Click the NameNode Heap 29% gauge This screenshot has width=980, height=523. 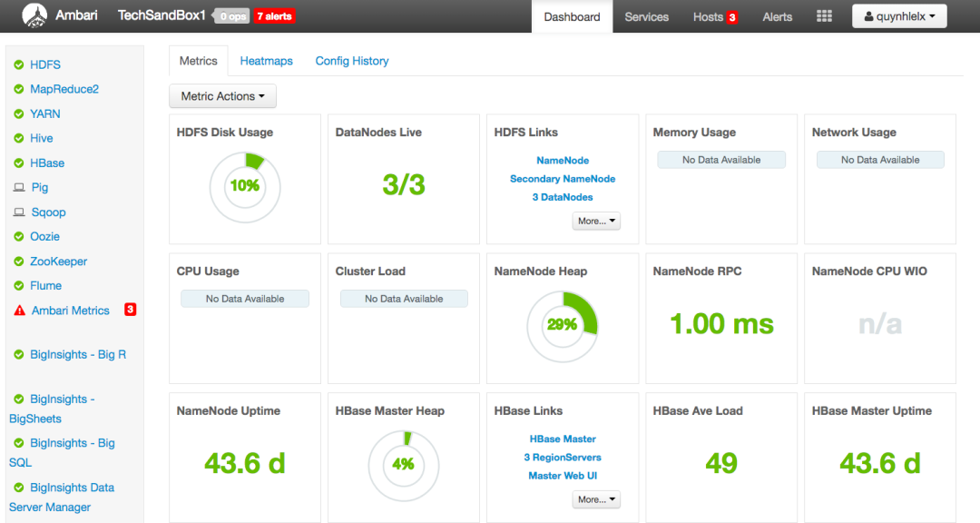tap(563, 325)
